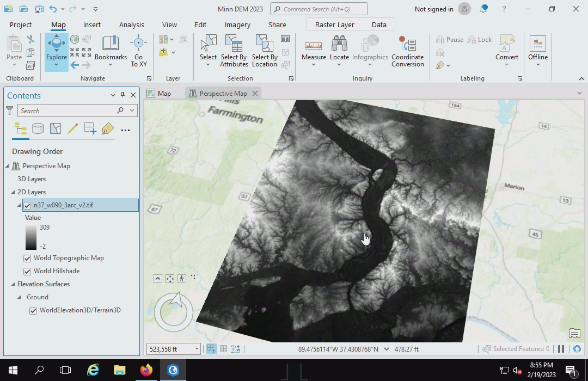588x381 pixels.
Task: Click the Locate binoculars icon
Action: (339, 44)
